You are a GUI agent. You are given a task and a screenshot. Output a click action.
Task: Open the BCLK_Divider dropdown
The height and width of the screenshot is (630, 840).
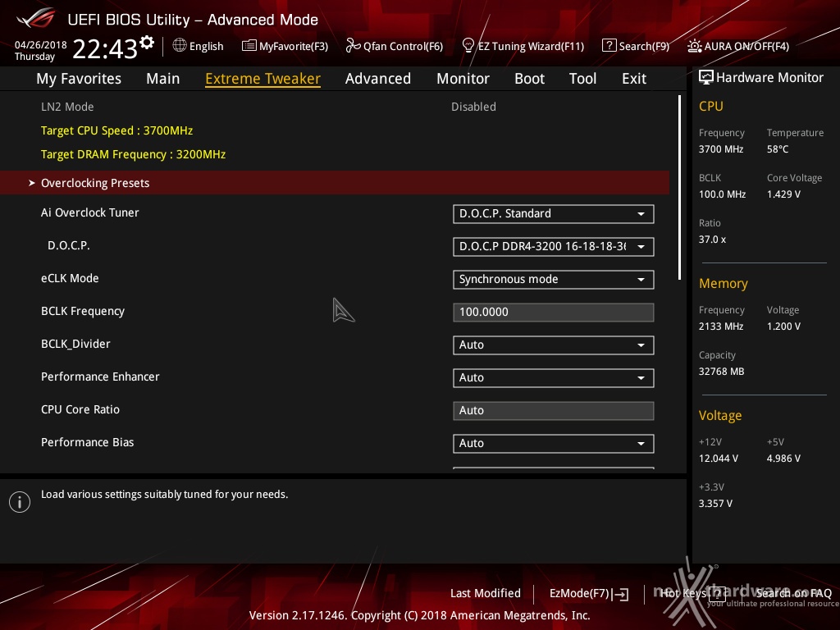[x=554, y=345]
